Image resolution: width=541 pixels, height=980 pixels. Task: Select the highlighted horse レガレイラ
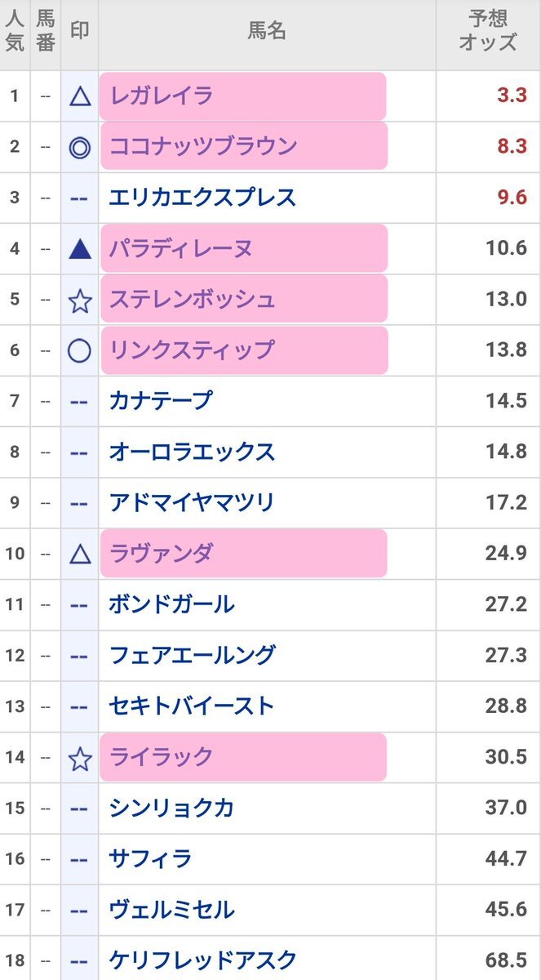pos(162,96)
